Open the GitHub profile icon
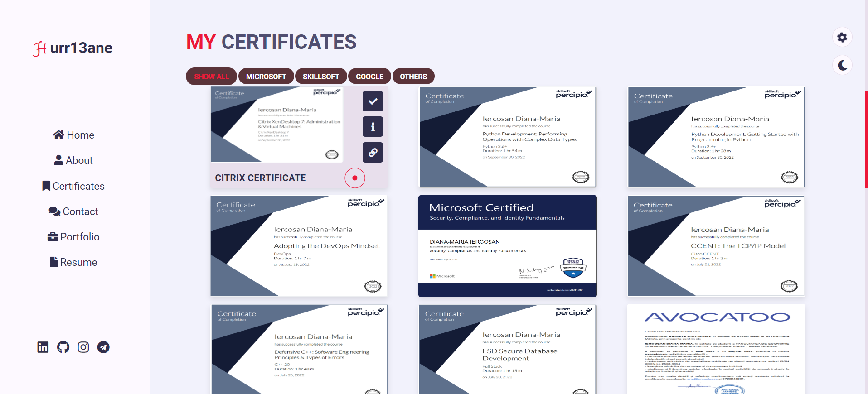This screenshot has height=394, width=868. point(63,347)
